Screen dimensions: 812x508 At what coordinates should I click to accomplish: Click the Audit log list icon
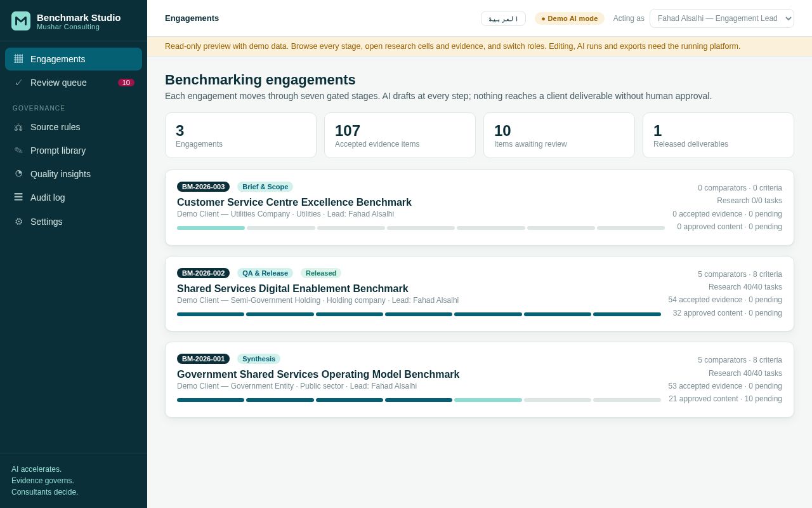click(18, 197)
